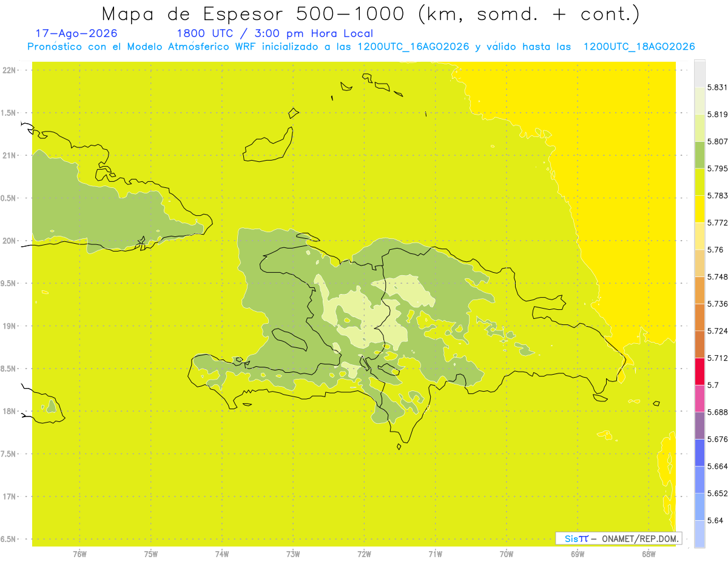Pick the red legend swatch between 5.712 and 5.7
This screenshot has width=728, height=562.
point(699,371)
